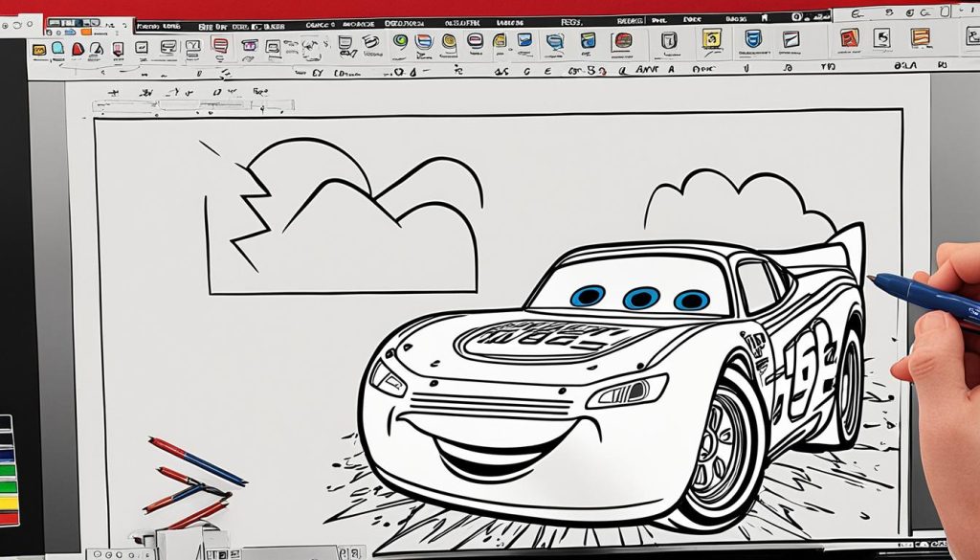Click the cloud outline above the car
The image size is (980, 560).
pos(740,200)
